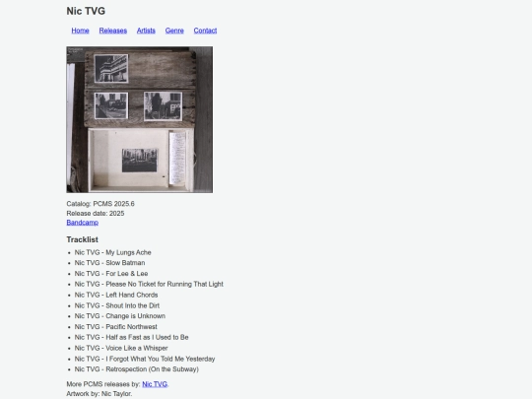532x399 pixels.
Task: Click the Tracklist heading
Action: 83,239
